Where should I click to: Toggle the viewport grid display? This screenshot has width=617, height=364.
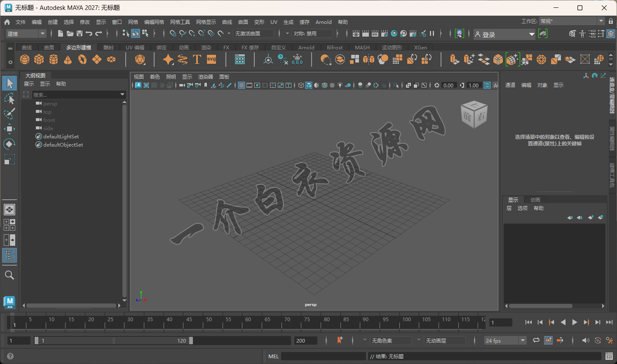point(242,85)
